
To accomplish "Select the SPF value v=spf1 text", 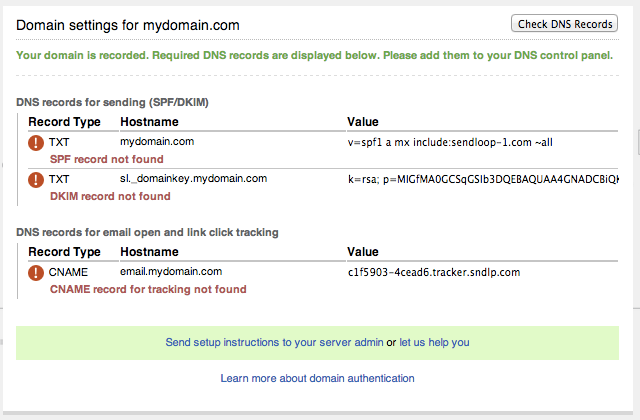I will [450, 142].
